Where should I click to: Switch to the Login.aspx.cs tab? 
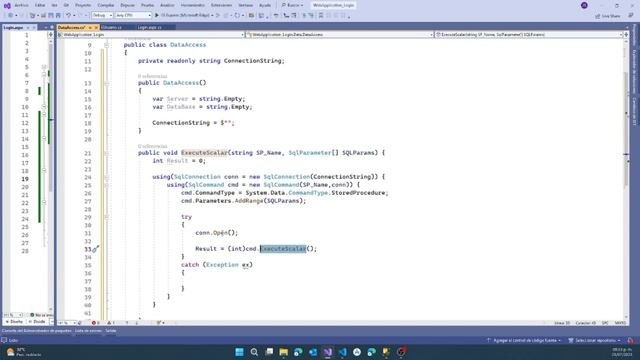click(x=149, y=27)
